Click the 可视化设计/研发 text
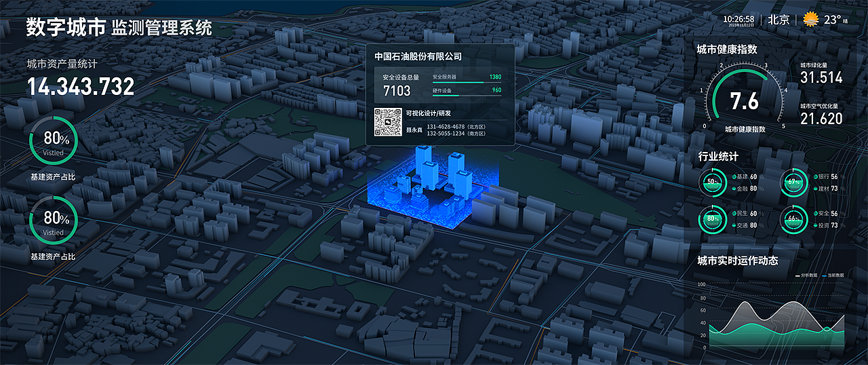 (428, 113)
